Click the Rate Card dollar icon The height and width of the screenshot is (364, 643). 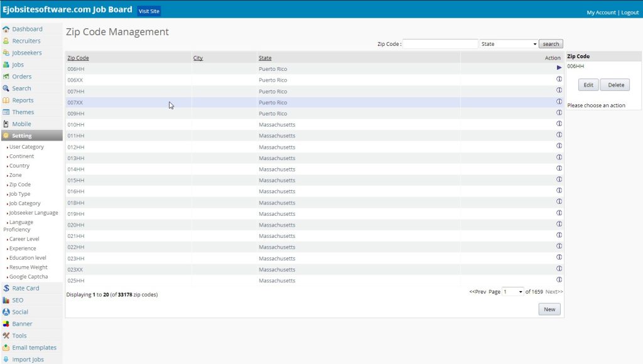6,288
